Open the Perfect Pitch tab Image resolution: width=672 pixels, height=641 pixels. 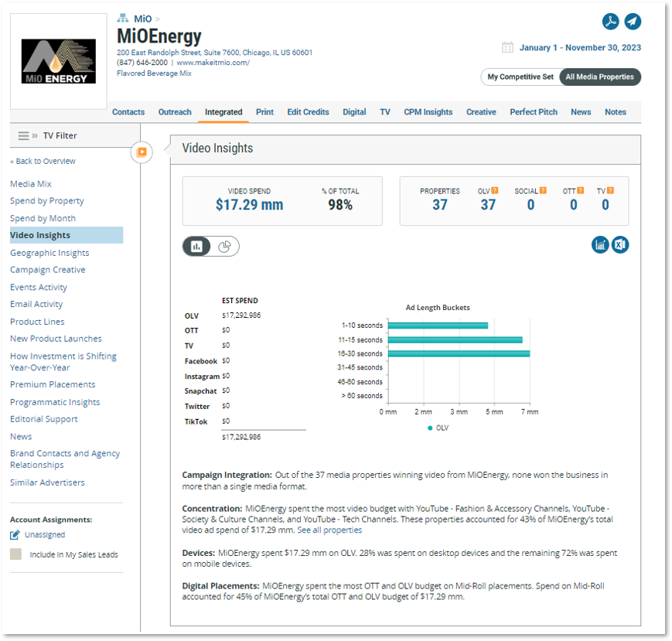pyautogui.click(x=534, y=112)
